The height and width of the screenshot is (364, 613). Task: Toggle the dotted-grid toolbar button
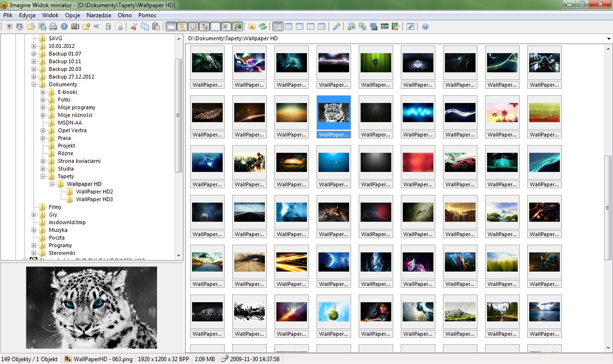pyautogui.click(x=216, y=26)
